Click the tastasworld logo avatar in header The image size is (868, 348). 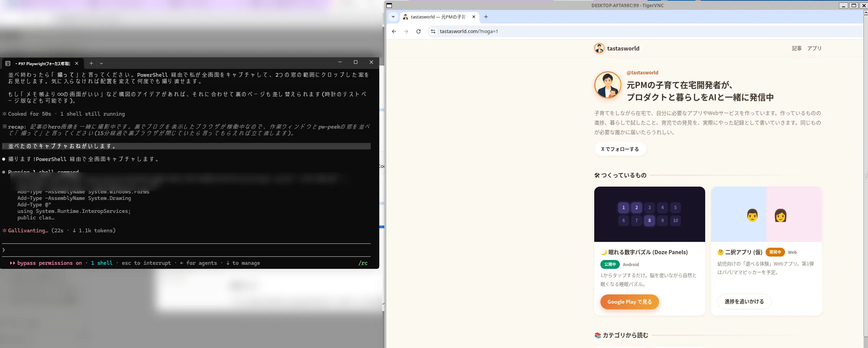[599, 48]
